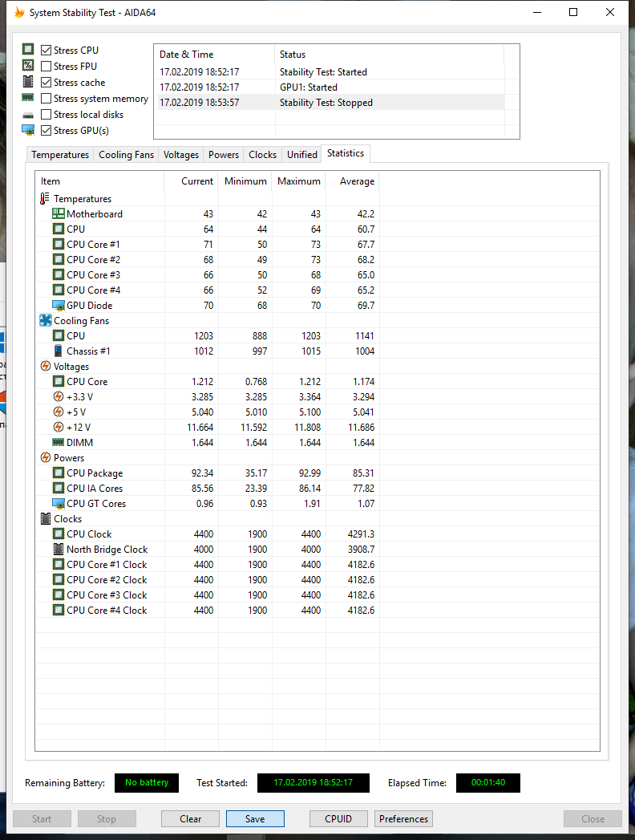Select the 'GPU1: Started' log entry
The image size is (635, 840).
tap(330, 87)
